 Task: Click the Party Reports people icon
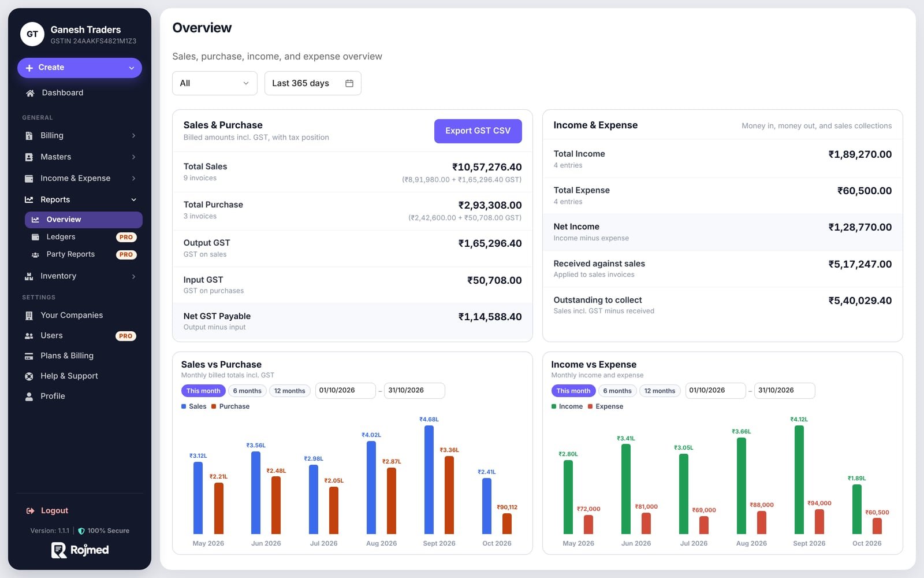(35, 254)
